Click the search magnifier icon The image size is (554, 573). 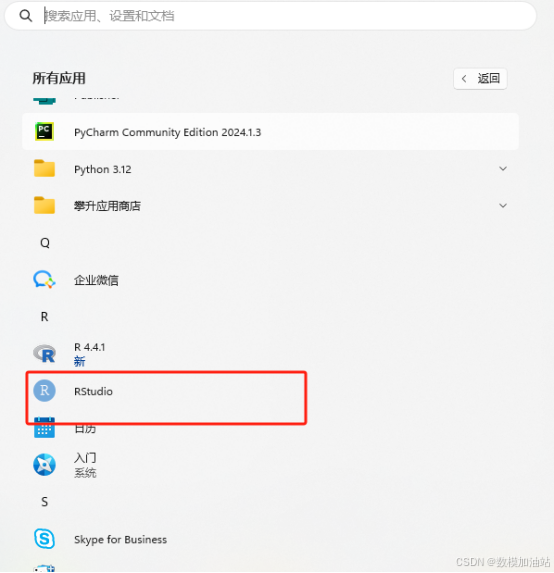click(26, 16)
